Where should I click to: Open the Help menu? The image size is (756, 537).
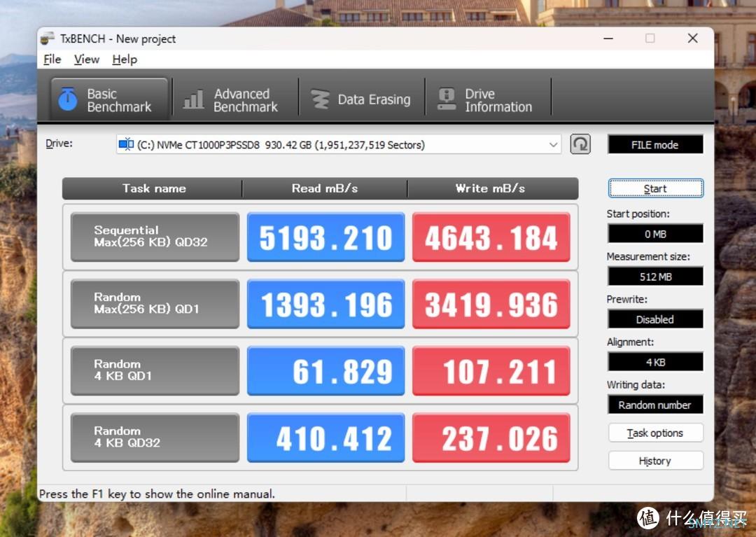pos(124,60)
